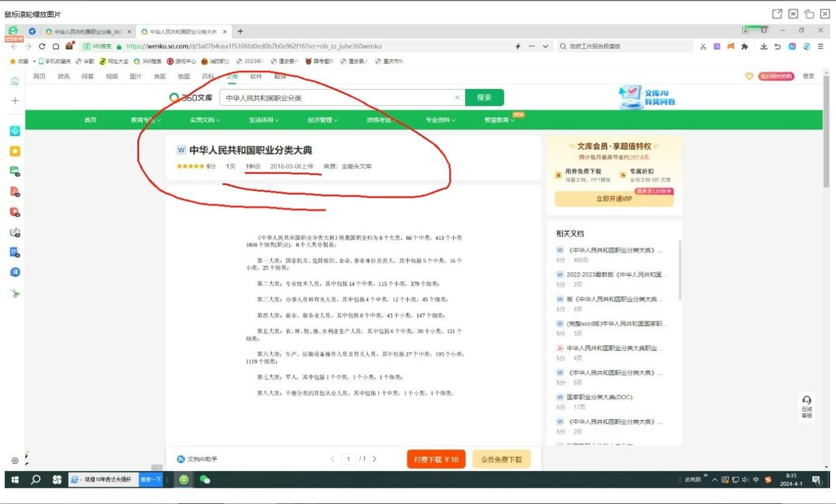Open the downloads icon in toolbar
836x504 pixels.
click(x=763, y=46)
